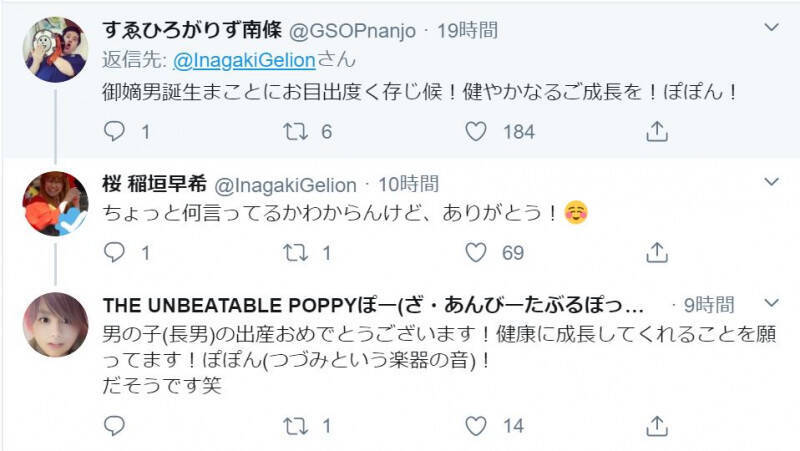The width and height of the screenshot is (800, 451).
Task: Open options chevron on POPPY's tweet
Action: pos(771,301)
